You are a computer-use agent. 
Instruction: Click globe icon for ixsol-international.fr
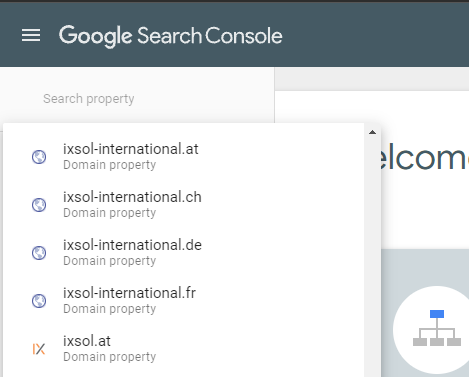[x=39, y=301]
